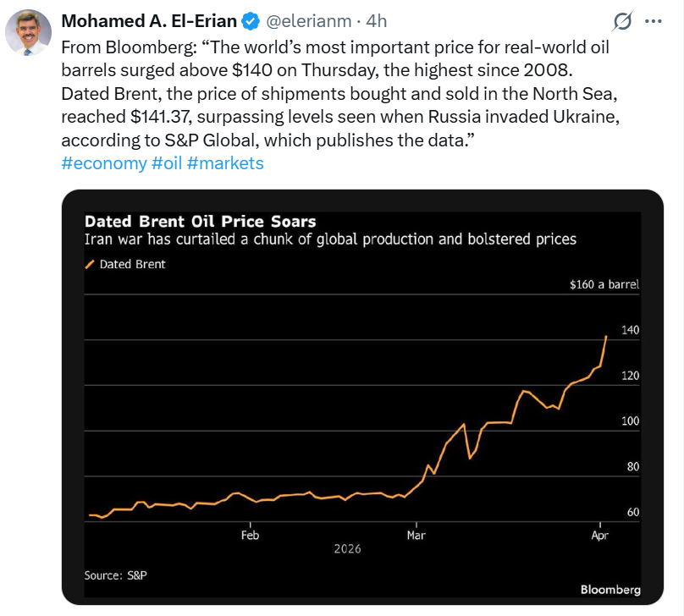Click the Iran war chart subtitle

pos(330,239)
